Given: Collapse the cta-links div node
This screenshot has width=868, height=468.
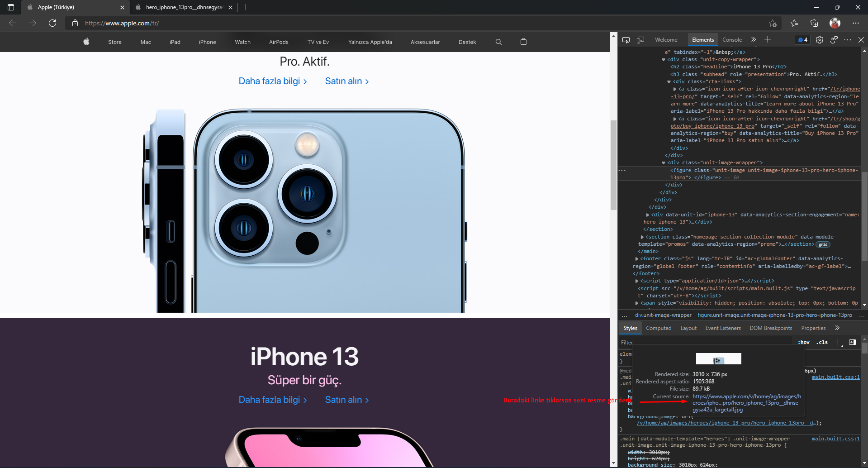Looking at the screenshot, I should (669, 82).
